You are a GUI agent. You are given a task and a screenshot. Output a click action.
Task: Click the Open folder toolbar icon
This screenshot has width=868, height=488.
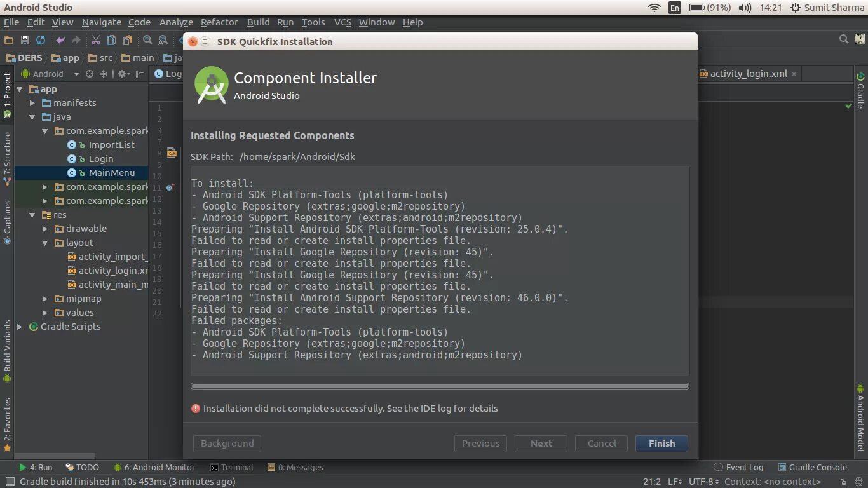(x=9, y=40)
